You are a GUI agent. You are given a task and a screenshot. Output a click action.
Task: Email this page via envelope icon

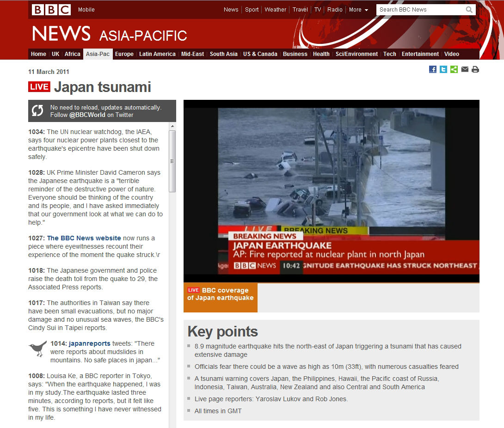coord(465,69)
